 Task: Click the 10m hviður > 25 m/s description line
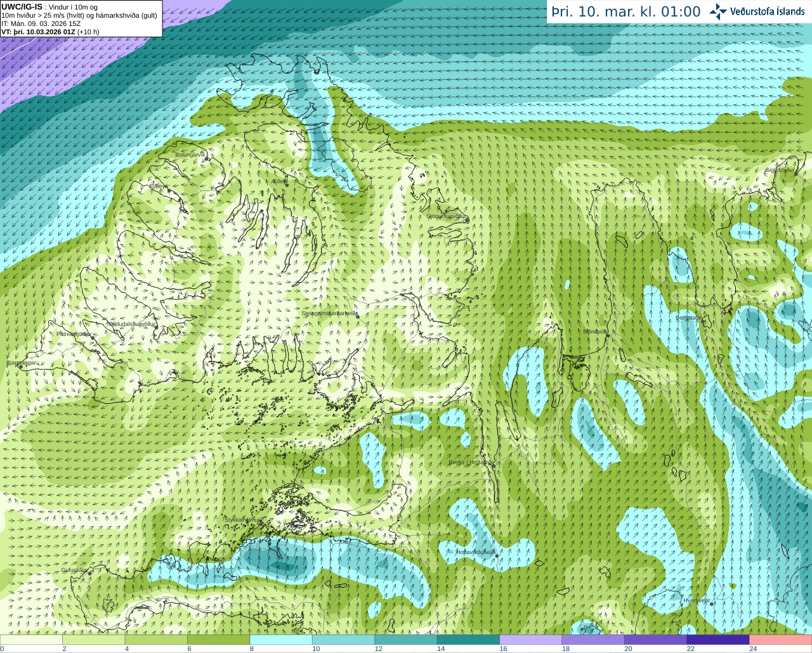[79, 15]
